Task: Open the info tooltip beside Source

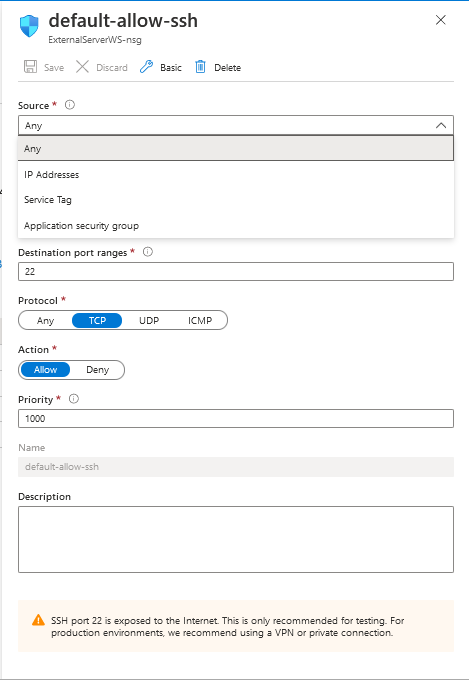Action: (69, 105)
